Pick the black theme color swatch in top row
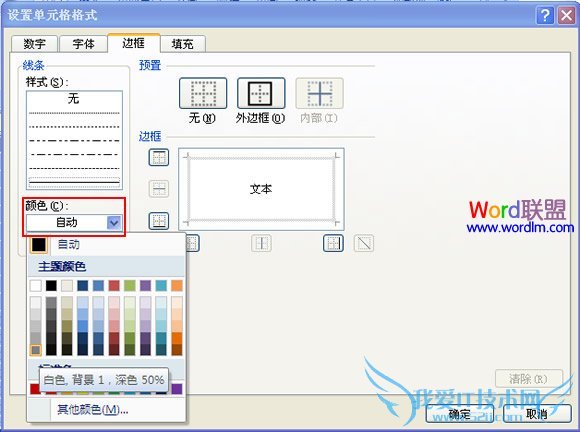The height and width of the screenshot is (432, 580). coord(51,286)
